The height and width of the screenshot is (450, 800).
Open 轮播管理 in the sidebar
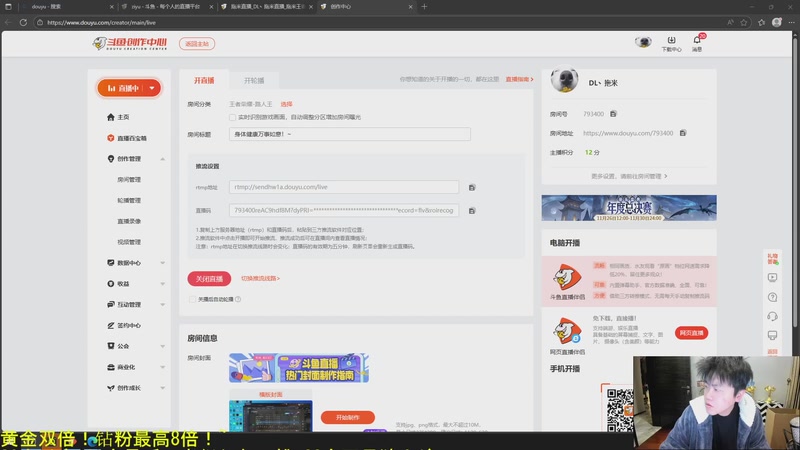[129, 201]
